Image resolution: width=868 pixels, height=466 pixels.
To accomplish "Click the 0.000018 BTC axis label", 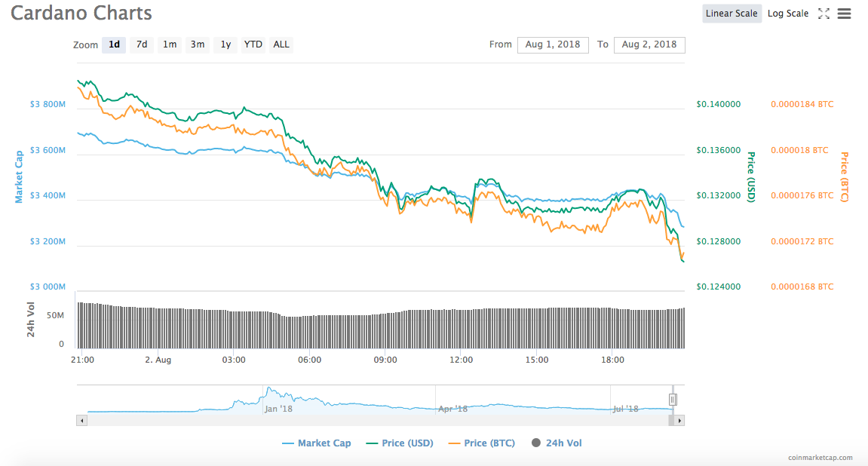I will pos(799,150).
